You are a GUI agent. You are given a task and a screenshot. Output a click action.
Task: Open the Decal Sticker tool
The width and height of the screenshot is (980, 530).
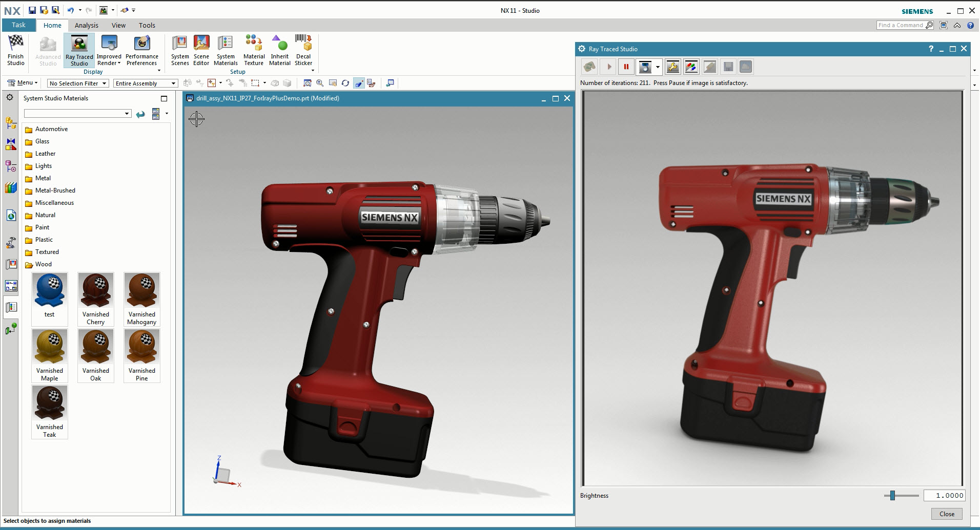click(x=303, y=50)
